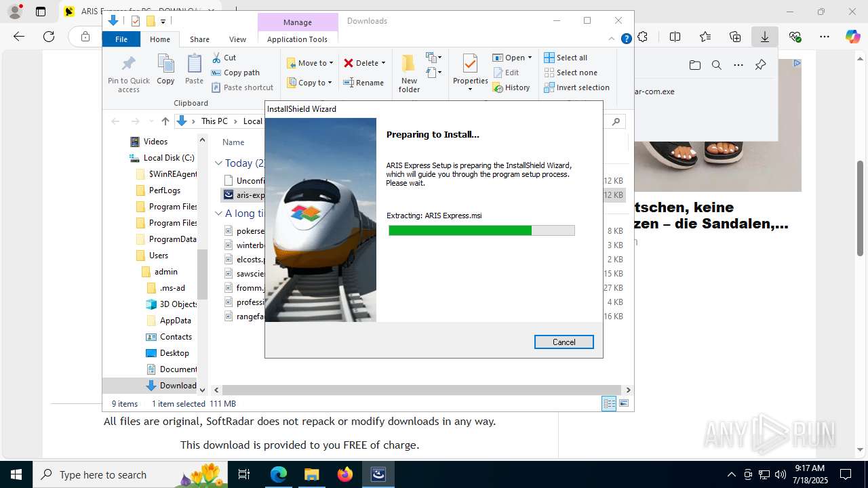Switch to Details view layout
868x488 pixels.
pyautogui.click(x=609, y=403)
